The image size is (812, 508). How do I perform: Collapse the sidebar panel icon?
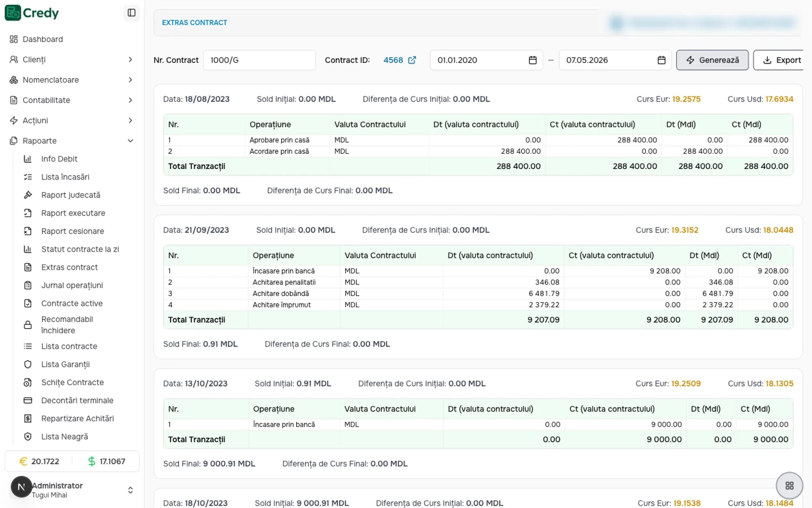tap(131, 13)
